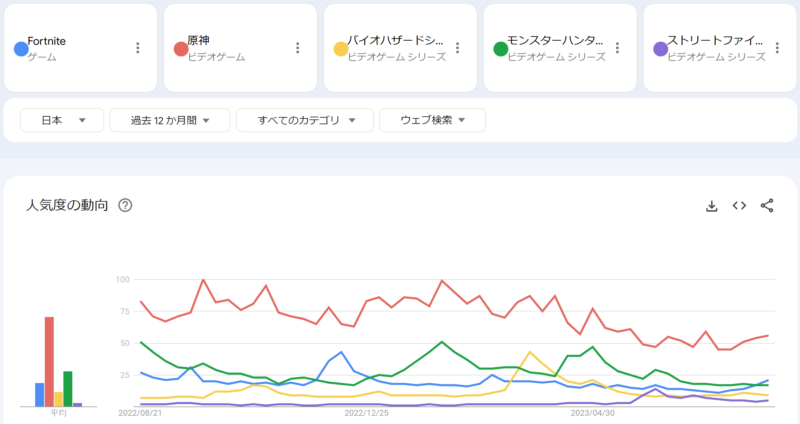Screen dimensions: 800x424
Task: Click the 2022/12/25 date label
Action: tap(366, 413)
